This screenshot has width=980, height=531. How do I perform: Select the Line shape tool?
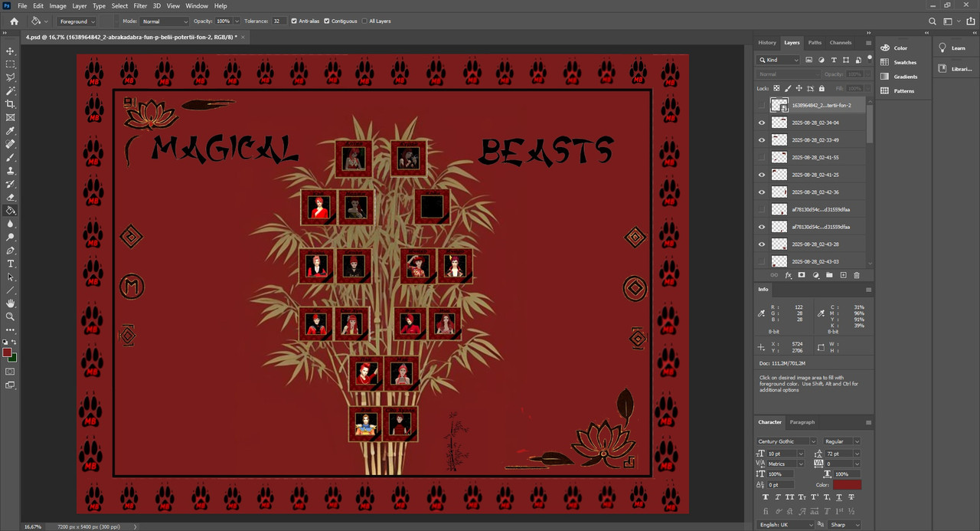(x=11, y=290)
